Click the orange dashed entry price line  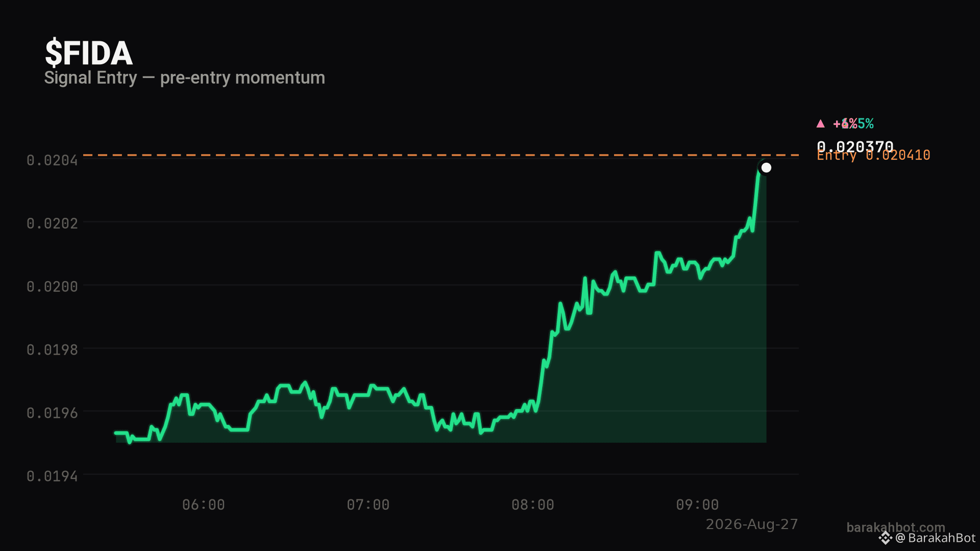point(441,155)
